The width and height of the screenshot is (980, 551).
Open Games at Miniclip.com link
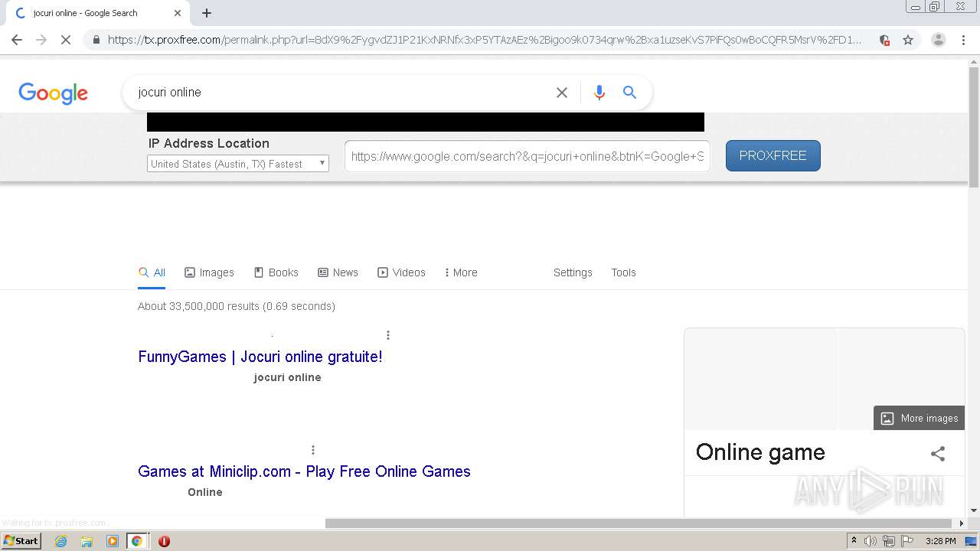[304, 471]
